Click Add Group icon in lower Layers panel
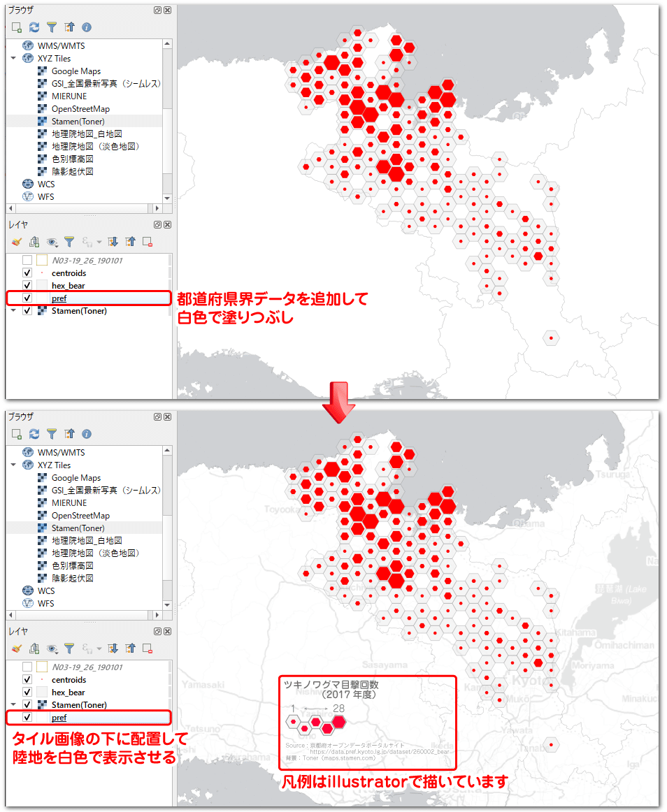 [x=34, y=648]
